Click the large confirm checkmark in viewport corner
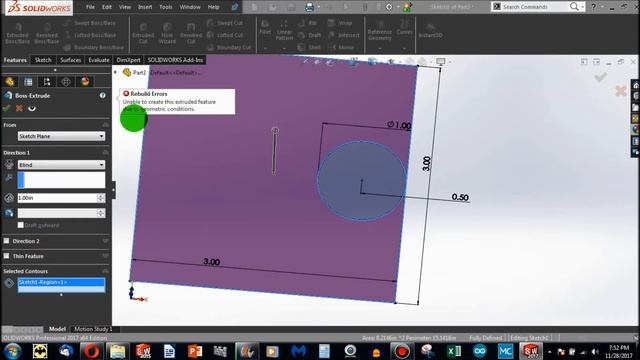Viewport: 640px width, 360px height. 600,77
